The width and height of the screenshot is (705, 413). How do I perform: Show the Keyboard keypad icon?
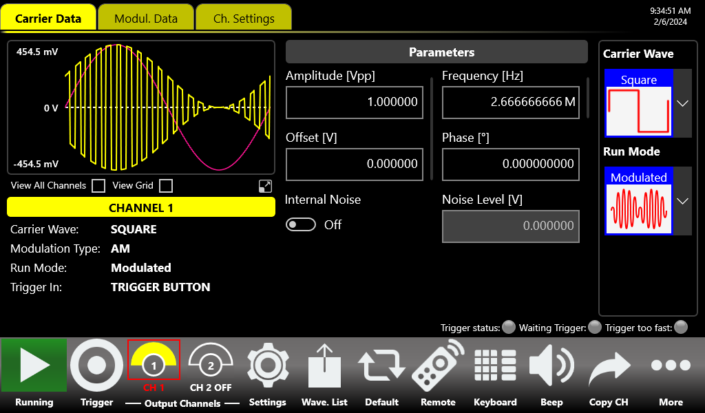pos(495,366)
